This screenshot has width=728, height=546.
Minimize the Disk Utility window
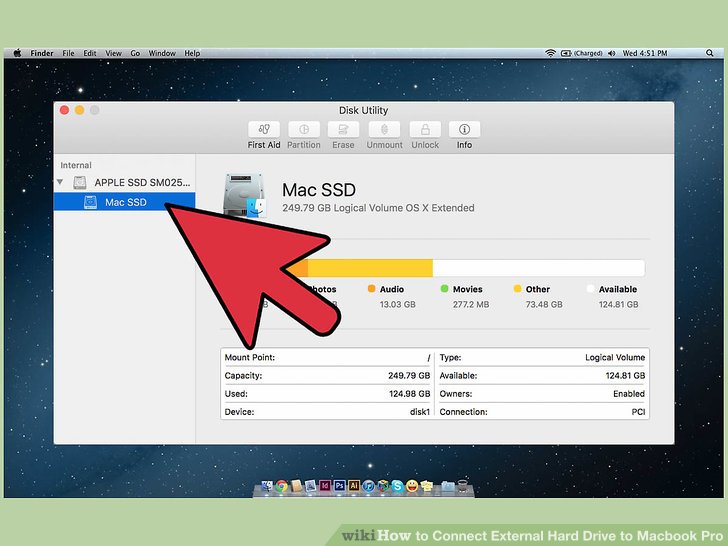[x=79, y=110]
